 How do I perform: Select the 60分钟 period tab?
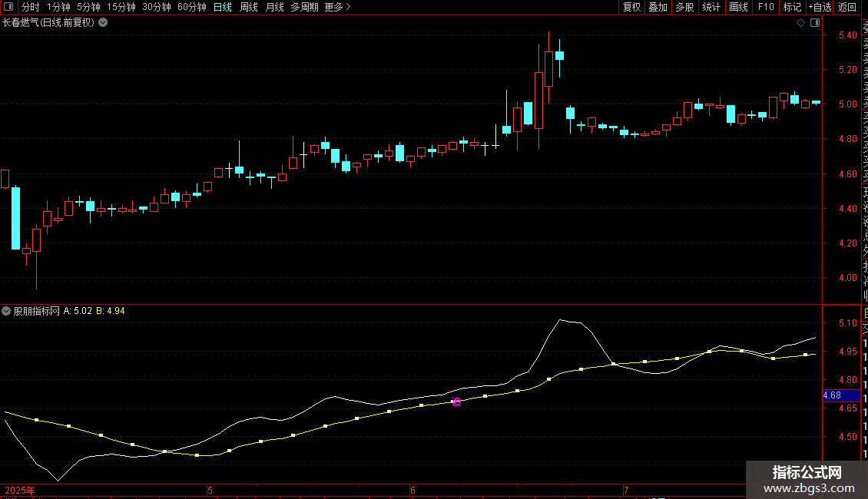pos(191,7)
